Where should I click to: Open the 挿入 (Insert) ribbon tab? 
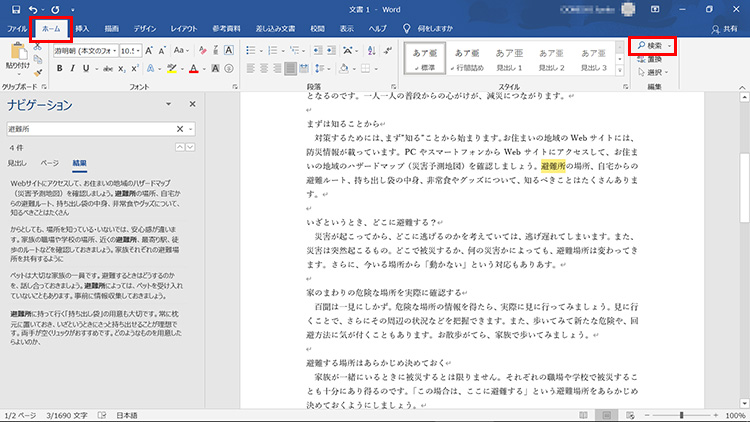coord(82,30)
